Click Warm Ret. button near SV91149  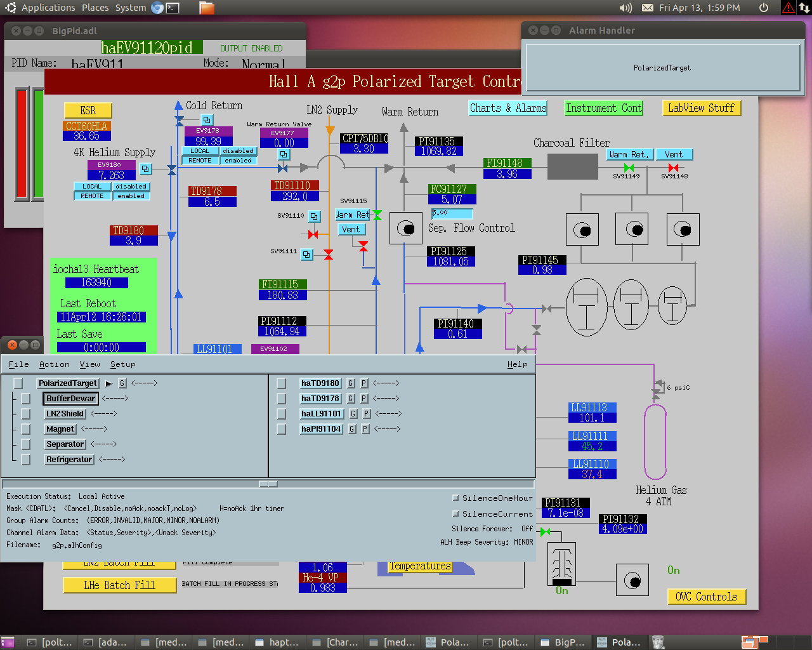click(x=629, y=154)
